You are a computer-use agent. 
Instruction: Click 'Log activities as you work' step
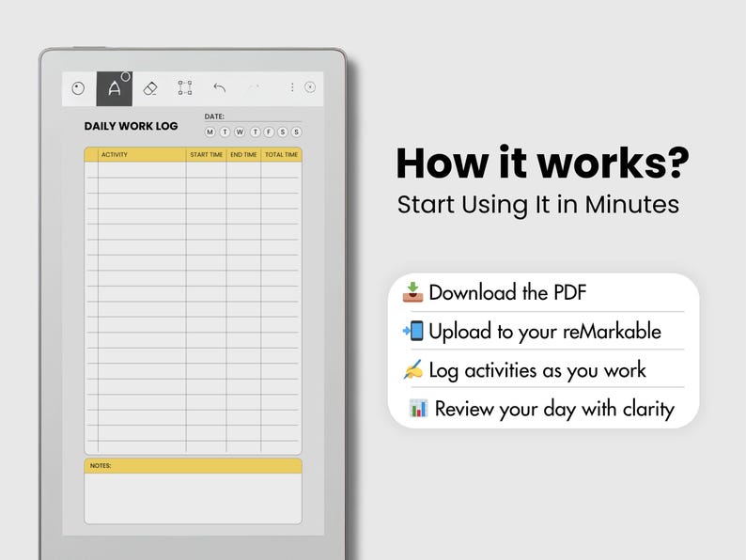537,370
